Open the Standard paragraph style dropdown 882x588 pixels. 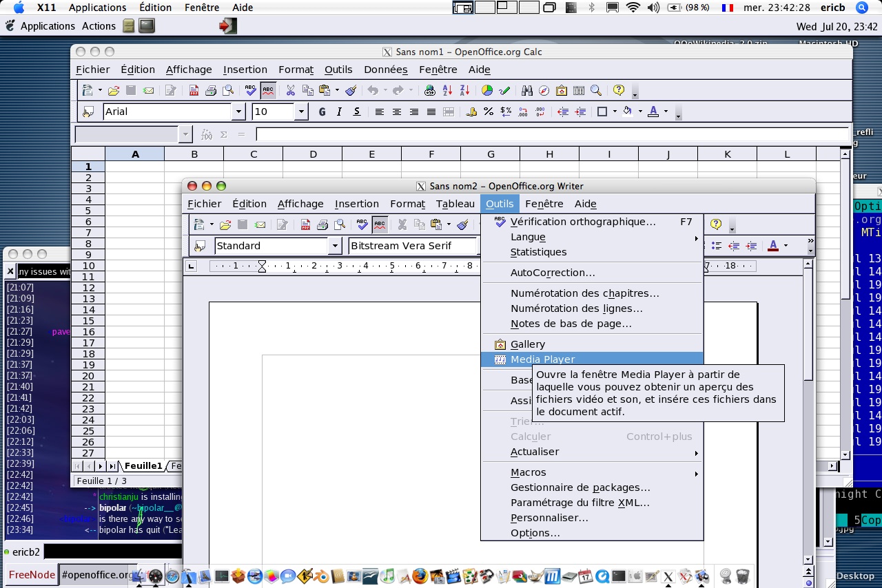[335, 246]
